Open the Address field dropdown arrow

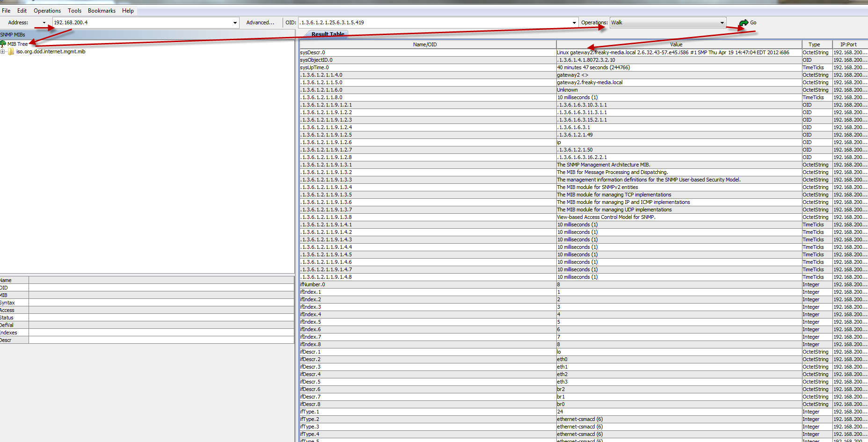pos(235,22)
